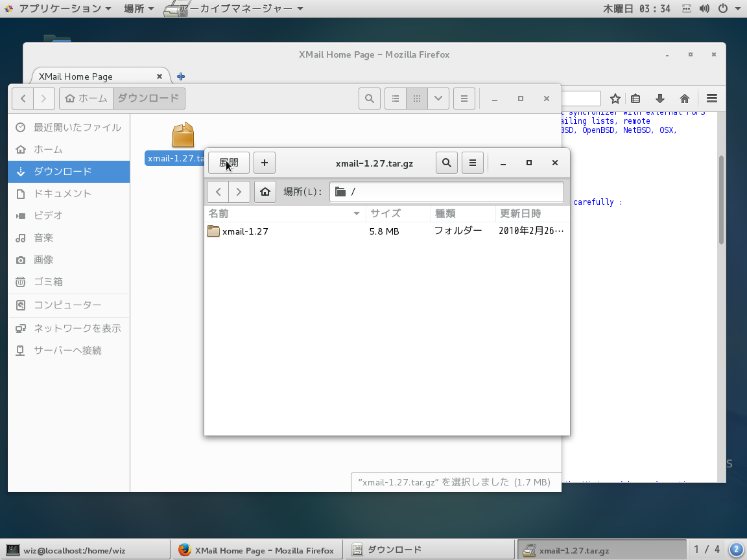Open ホーム in the file manager sidebar

pyautogui.click(x=69, y=150)
